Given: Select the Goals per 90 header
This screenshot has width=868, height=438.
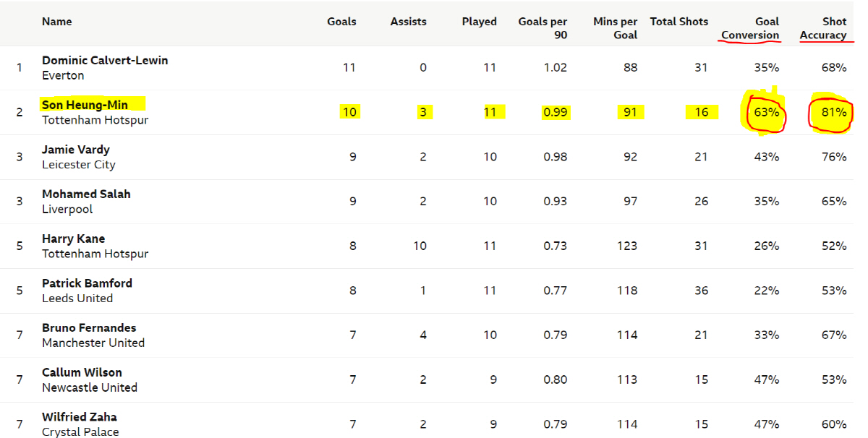Looking at the screenshot, I should [x=542, y=28].
